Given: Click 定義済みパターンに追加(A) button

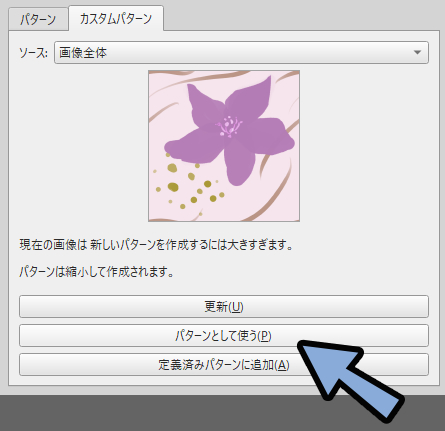Looking at the screenshot, I should (x=224, y=365).
